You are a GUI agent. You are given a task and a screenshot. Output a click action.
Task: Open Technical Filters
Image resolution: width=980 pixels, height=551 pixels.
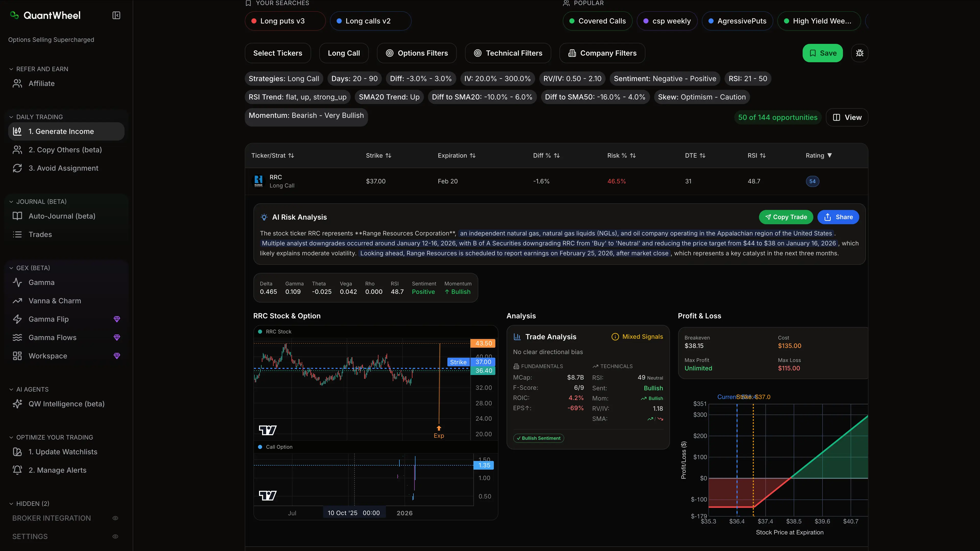point(508,53)
